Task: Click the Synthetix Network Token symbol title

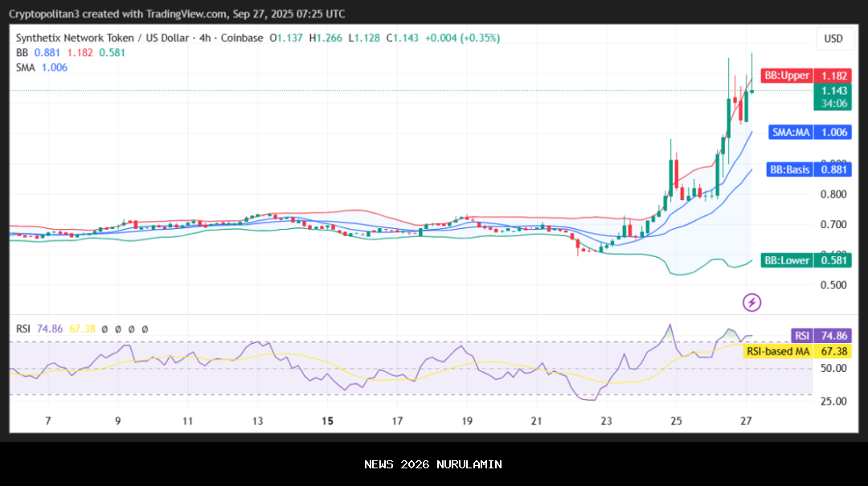Action: [x=102, y=38]
